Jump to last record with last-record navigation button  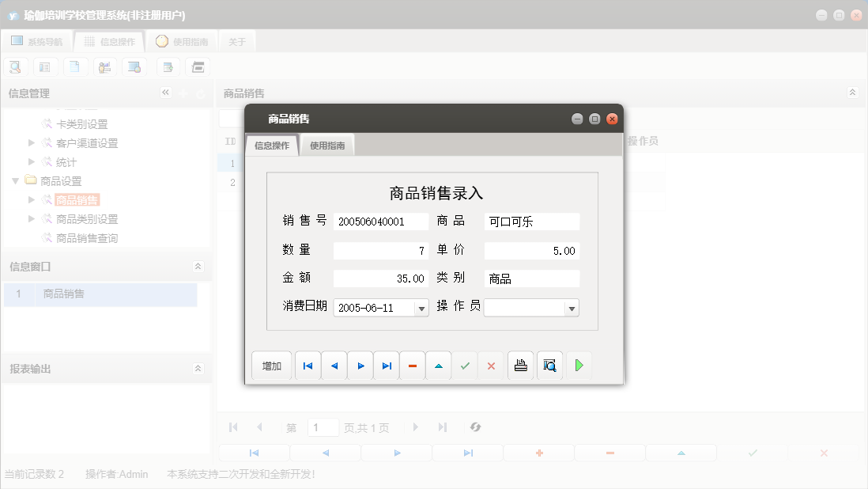[386, 365]
